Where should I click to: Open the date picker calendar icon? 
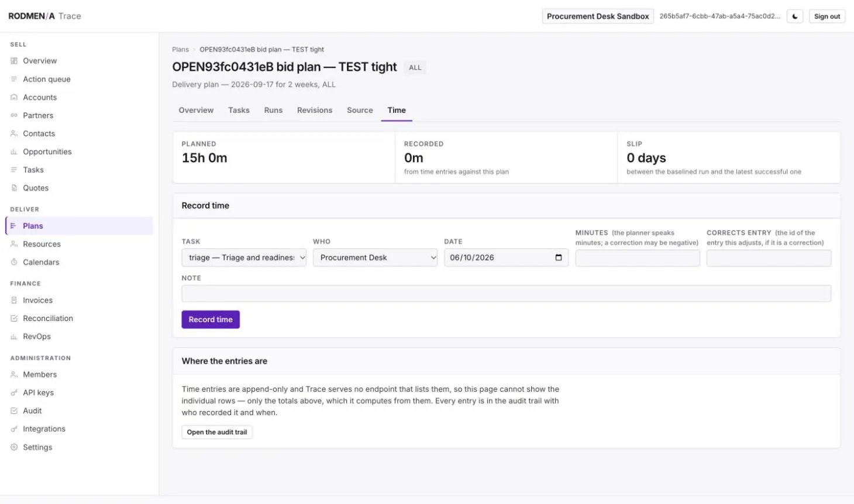[559, 257]
